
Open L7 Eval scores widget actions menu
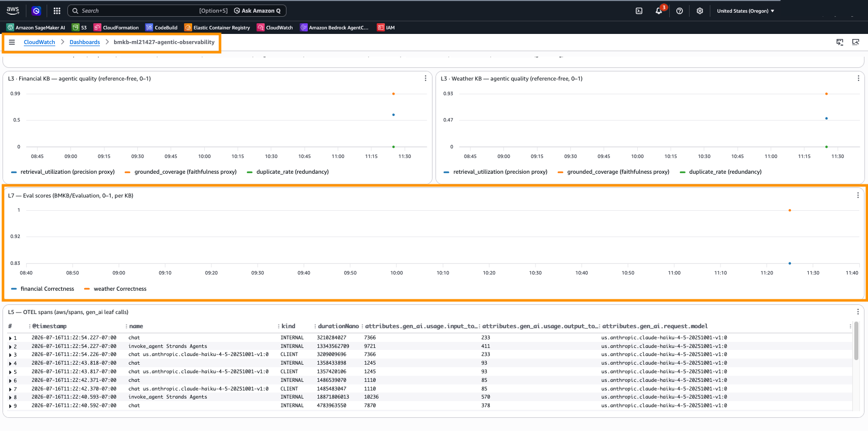pyautogui.click(x=858, y=195)
